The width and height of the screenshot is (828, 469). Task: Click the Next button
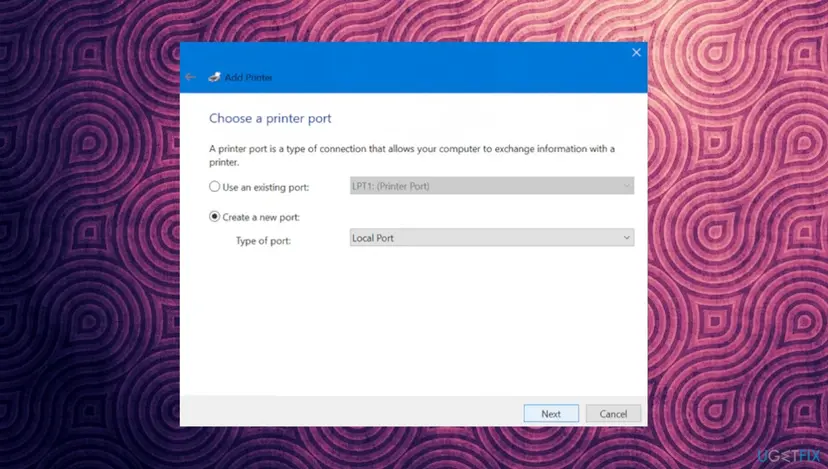coord(551,414)
